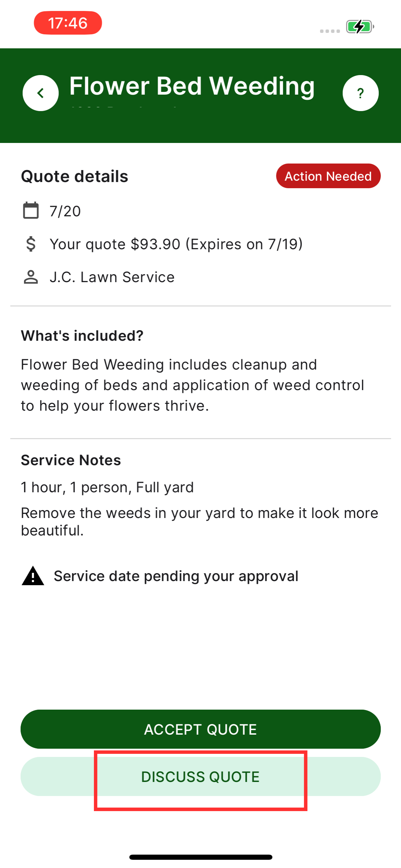401x868 pixels.
Task: Tap the Action Needed status badge
Action: (x=328, y=176)
